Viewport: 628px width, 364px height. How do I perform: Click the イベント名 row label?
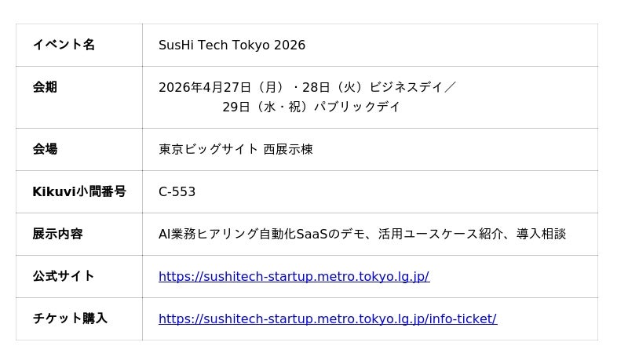click(64, 45)
